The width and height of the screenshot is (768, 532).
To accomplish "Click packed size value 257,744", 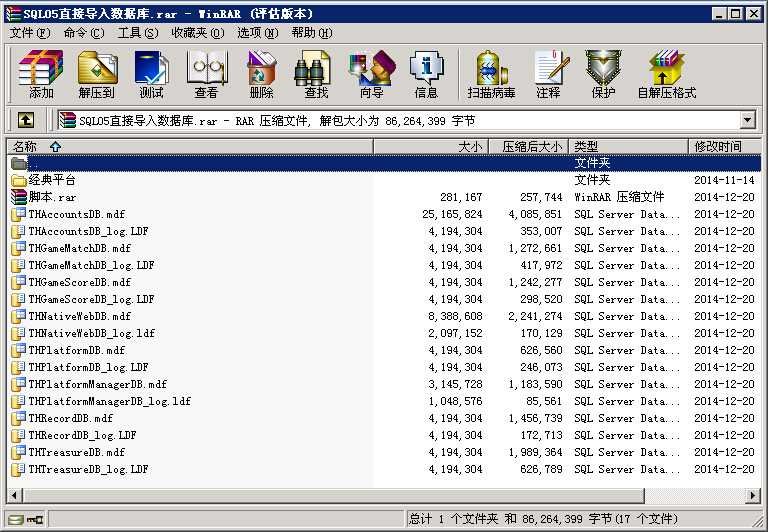I will [541, 197].
